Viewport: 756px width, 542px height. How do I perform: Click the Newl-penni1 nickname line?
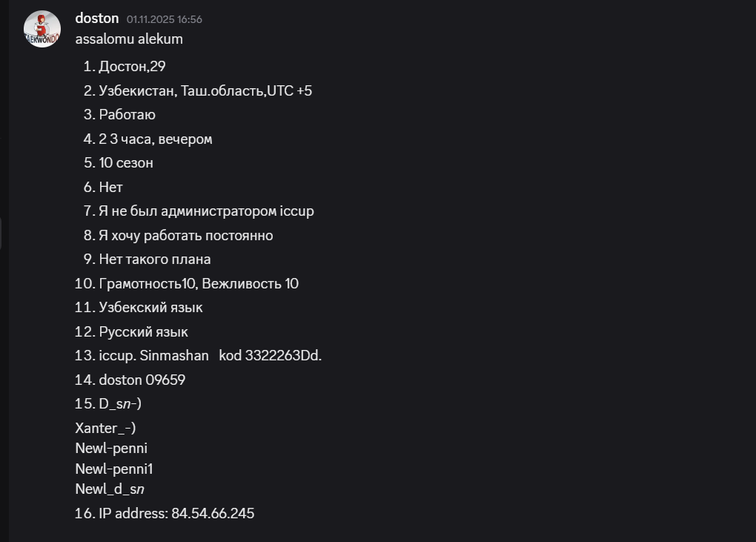coord(113,469)
